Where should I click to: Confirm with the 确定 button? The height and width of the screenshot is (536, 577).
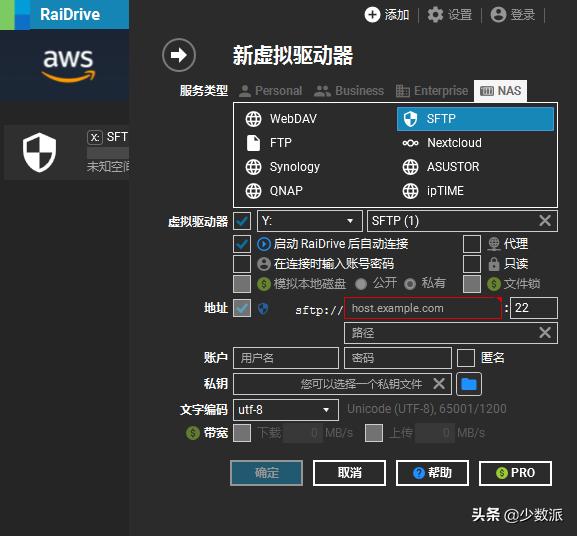coord(267,473)
